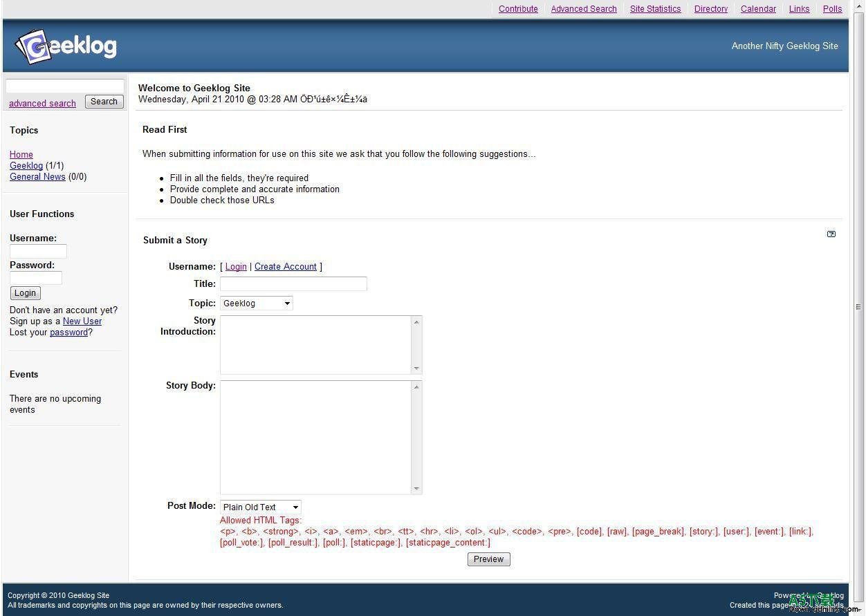Click Story Body scrollbar up arrow

pyautogui.click(x=416, y=387)
